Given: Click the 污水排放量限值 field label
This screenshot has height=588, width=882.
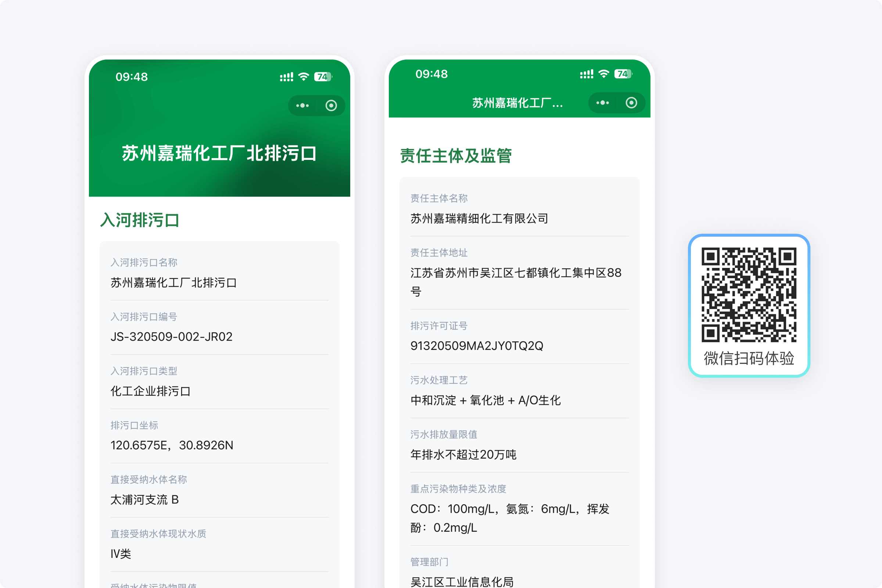Looking at the screenshot, I should click(x=444, y=435).
